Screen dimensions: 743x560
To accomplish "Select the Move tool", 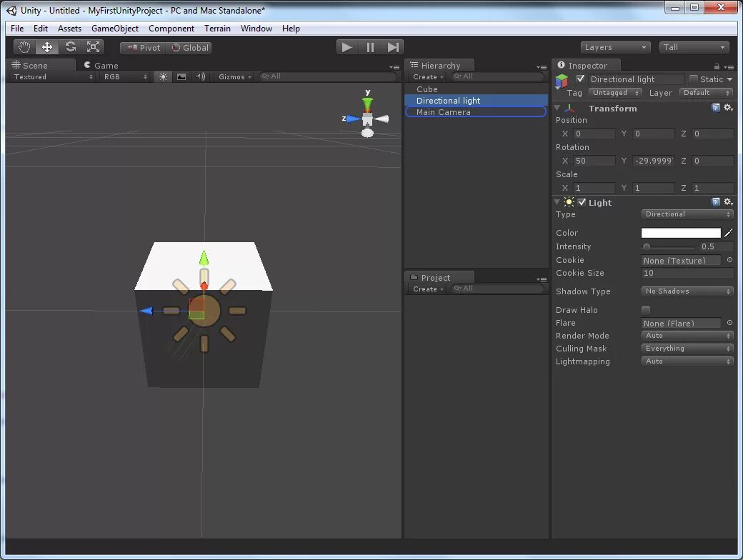I will point(47,47).
